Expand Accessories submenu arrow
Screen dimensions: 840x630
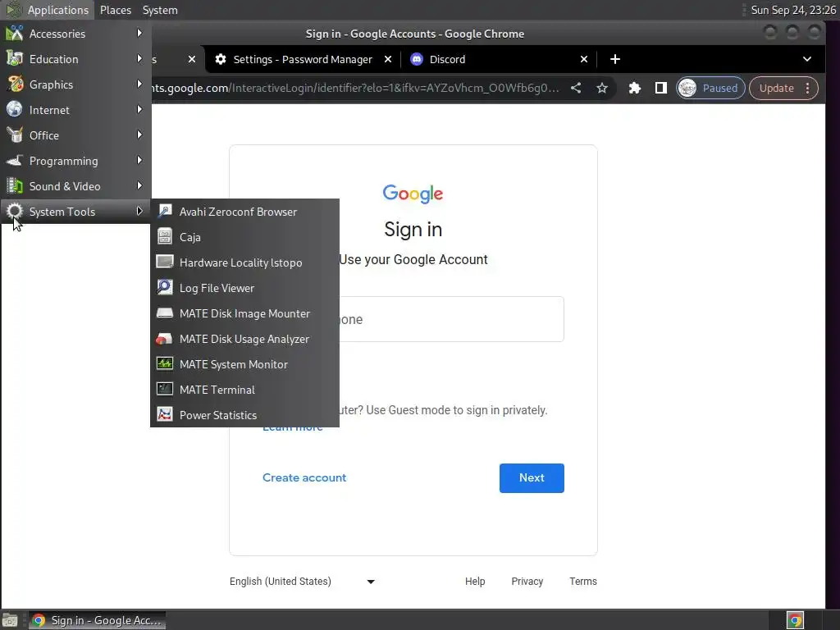(x=139, y=33)
